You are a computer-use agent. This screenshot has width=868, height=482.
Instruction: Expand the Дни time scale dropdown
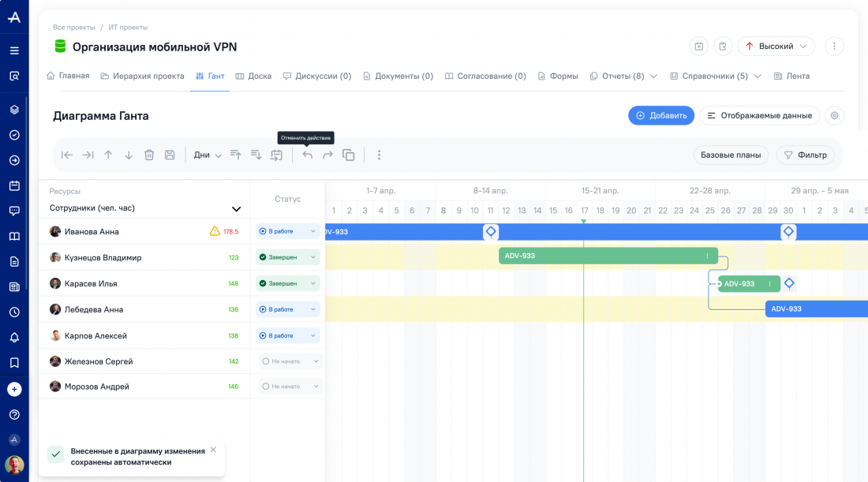pyautogui.click(x=208, y=155)
